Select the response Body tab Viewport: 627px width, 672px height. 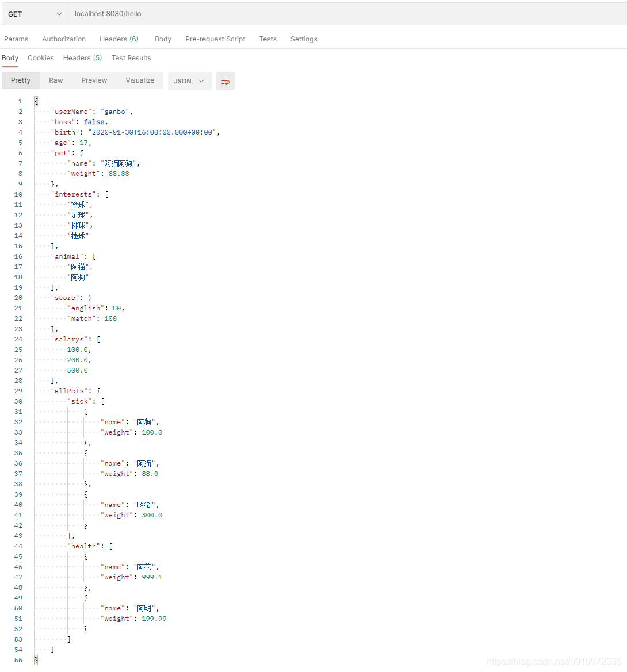point(10,58)
